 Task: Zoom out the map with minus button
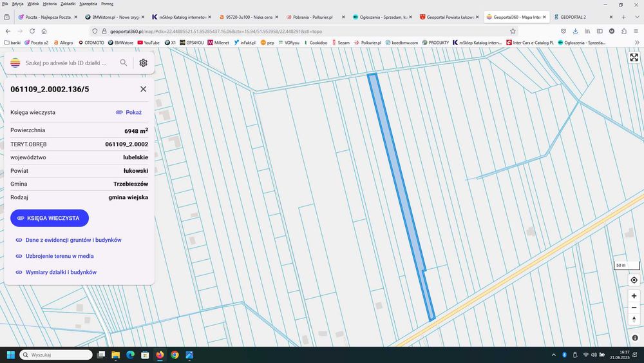[634, 308]
